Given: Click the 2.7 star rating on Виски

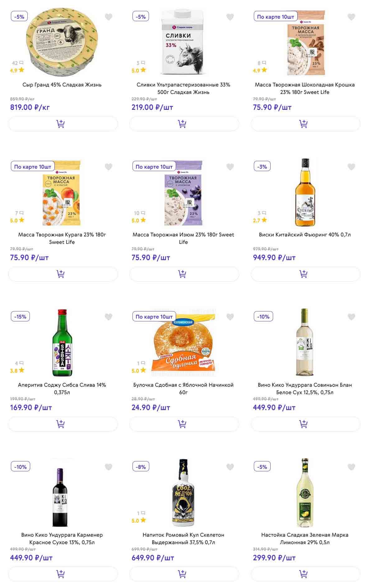Looking at the screenshot, I should point(260,220).
